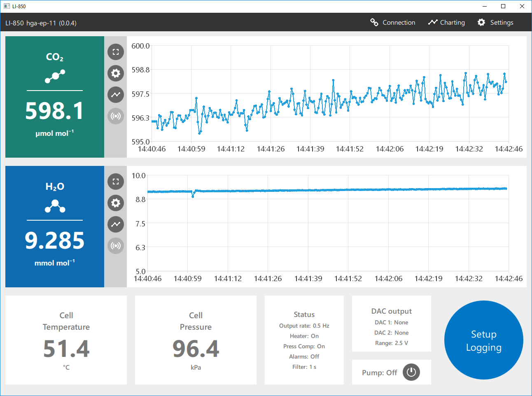Toggle the pump power button

[411, 373]
